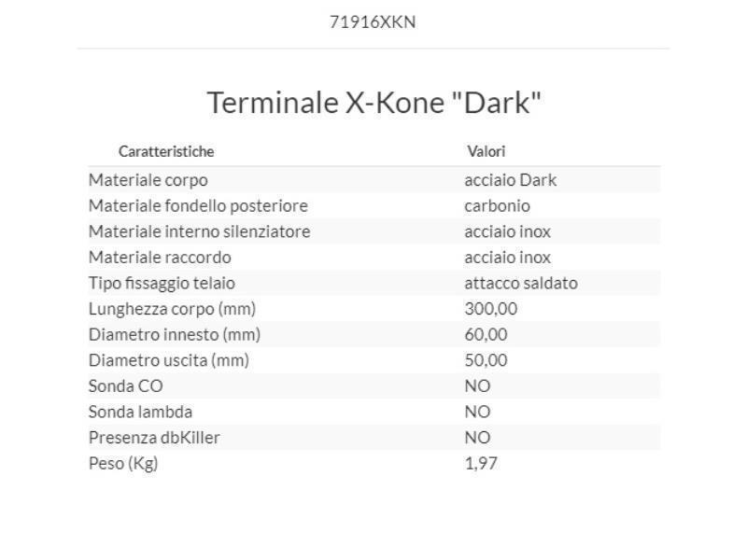Image resolution: width=747 pixels, height=560 pixels.
Task: Click the Terminale X-Kone "Dark" heading
Action: click(x=373, y=102)
